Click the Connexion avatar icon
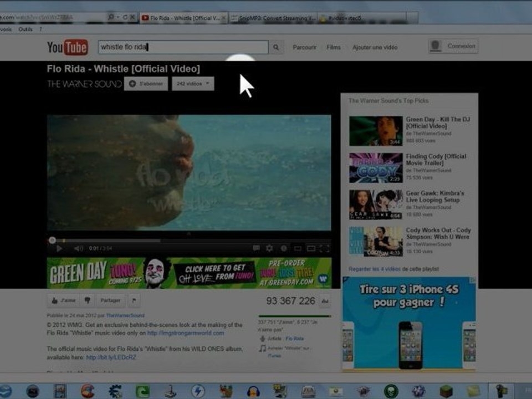Screen dimensions: 532x399 click(x=436, y=46)
